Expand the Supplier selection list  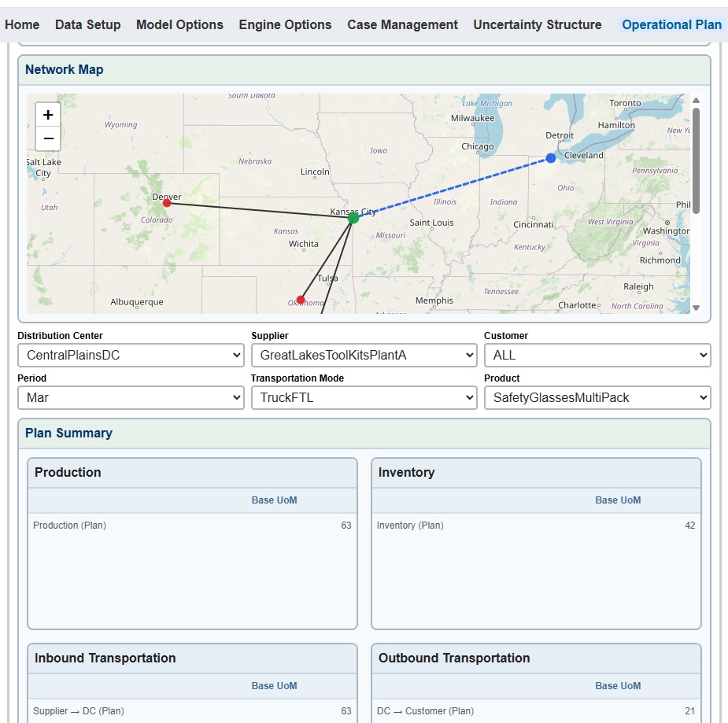[364, 355]
